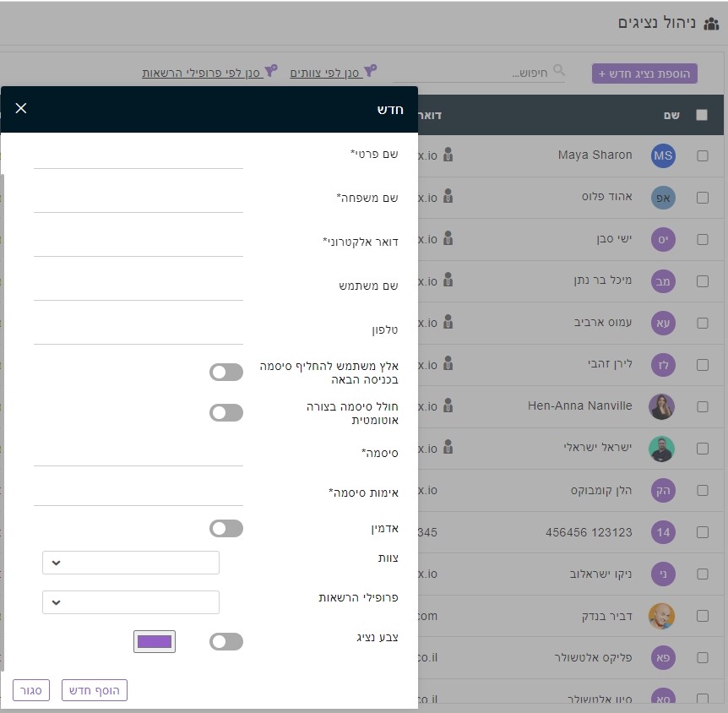Viewport: 728px width, 713px height.
Task: Click agent icon in Hen-Anna Nanville row
Action: (x=448, y=405)
